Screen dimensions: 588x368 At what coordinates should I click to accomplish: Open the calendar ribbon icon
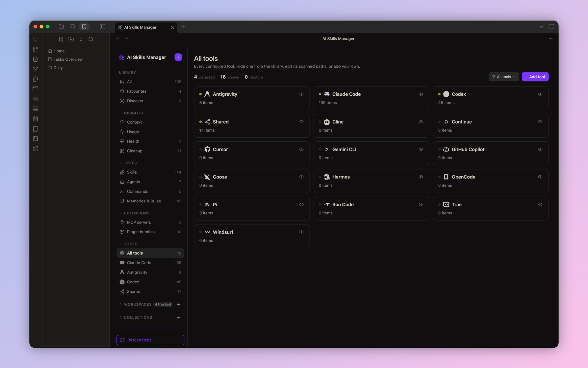coord(36,119)
